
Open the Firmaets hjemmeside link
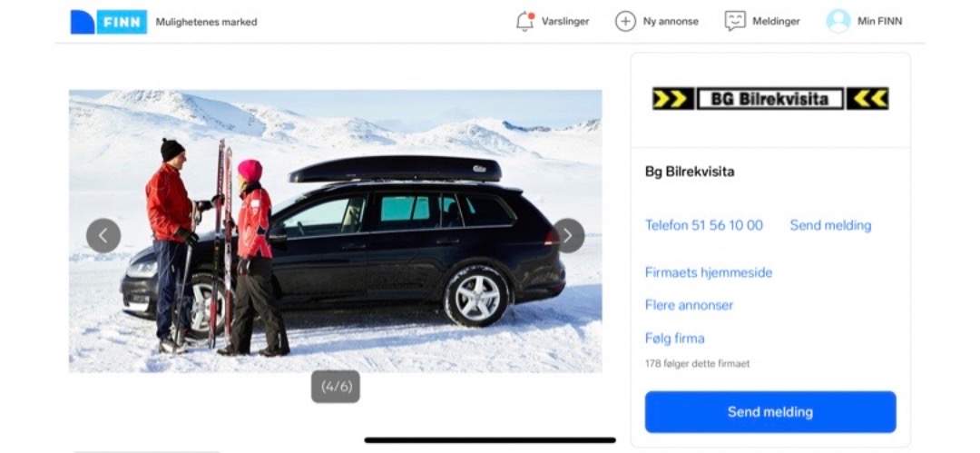(x=708, y=273)
